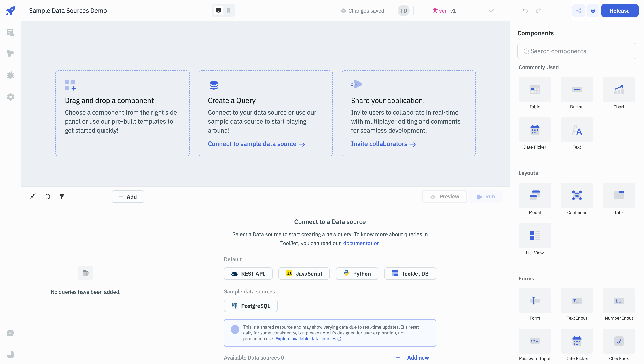Click the Search components field
This screenshot has height=364, width=644.
coord(577,51)
